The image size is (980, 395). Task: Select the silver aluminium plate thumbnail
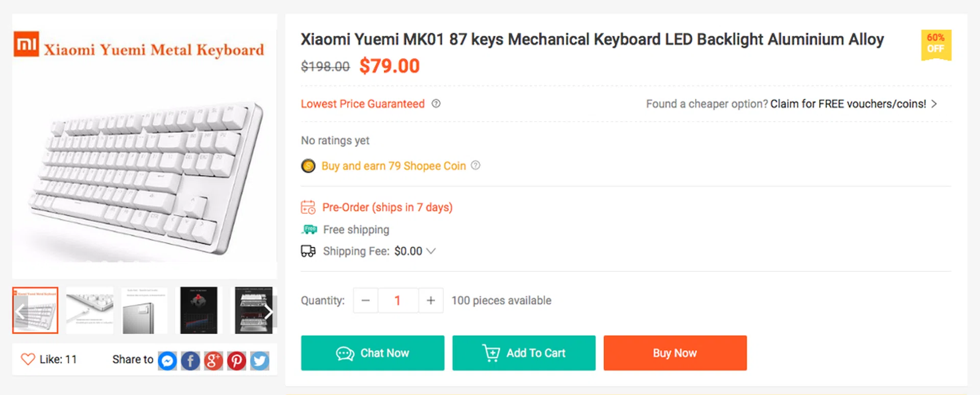pyautogui.click(x=144, y=310)
